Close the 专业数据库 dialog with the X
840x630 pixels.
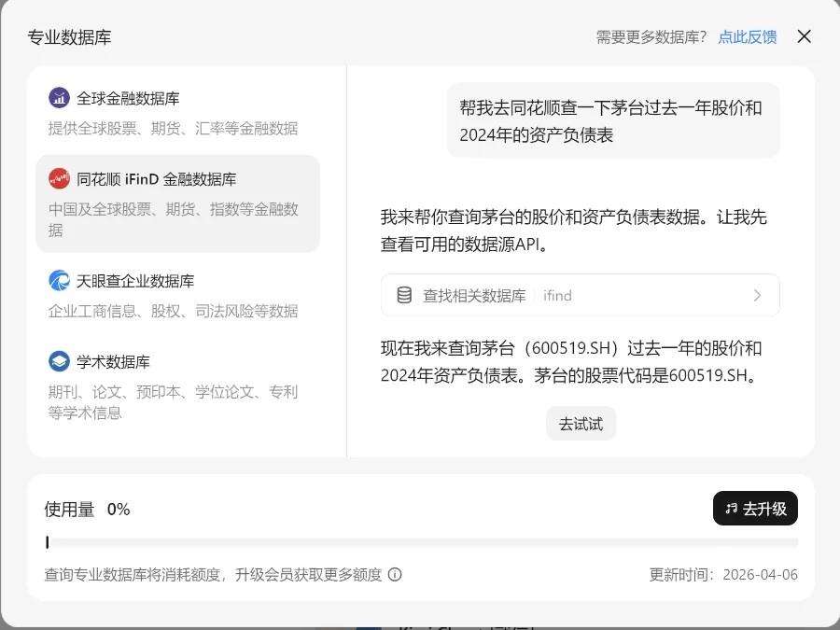[x=804, y=36]
